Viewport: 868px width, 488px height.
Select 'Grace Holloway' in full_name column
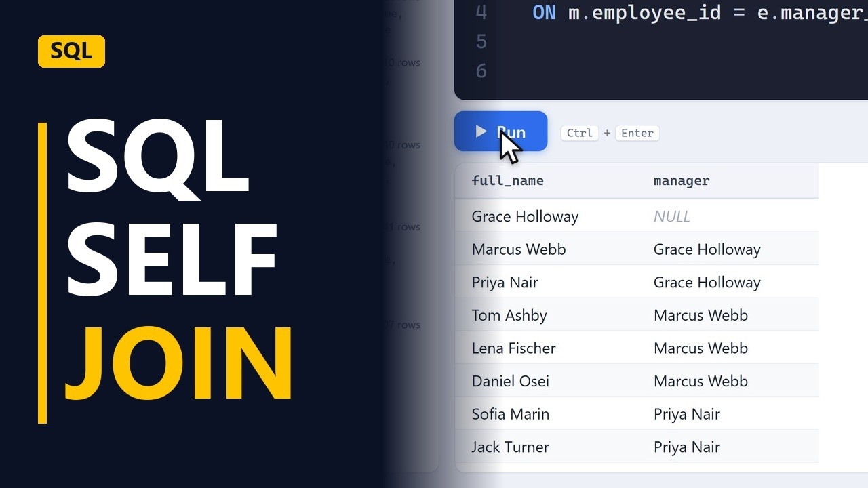click(x=526, y=216)
